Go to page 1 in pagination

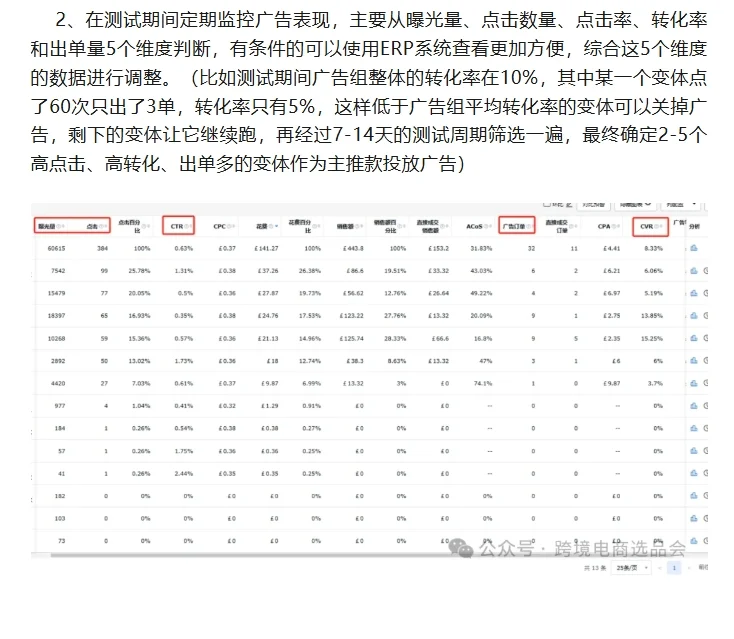674,568
